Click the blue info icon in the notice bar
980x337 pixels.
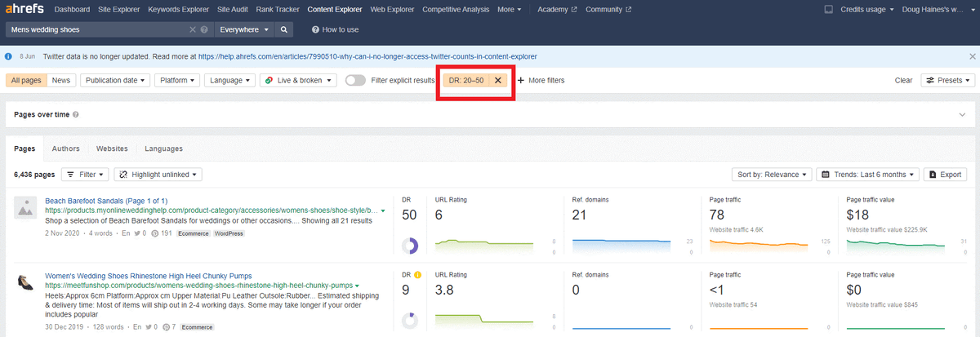(x=9, y=57)
